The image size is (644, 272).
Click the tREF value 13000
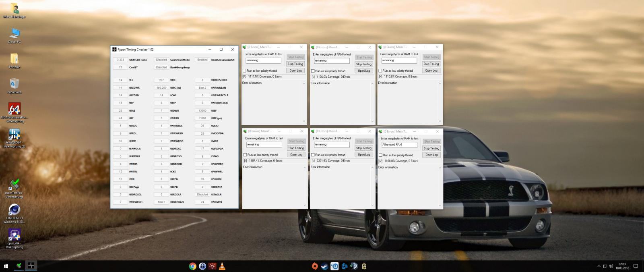(202, 110)
